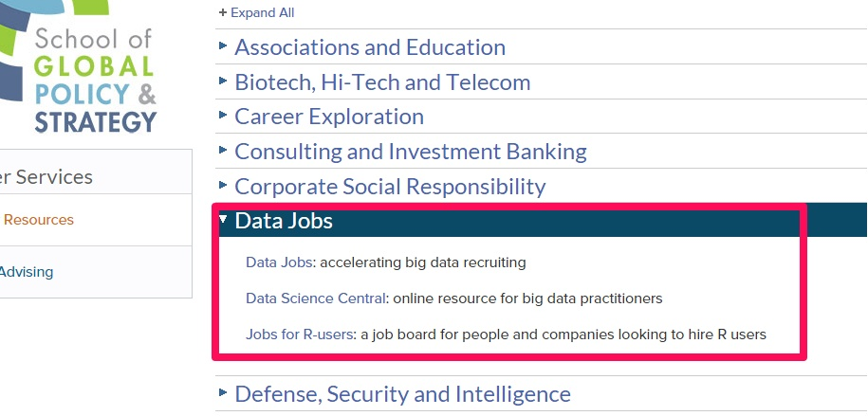Click the arrow icon beside Associations and Education

click(223, 45)
